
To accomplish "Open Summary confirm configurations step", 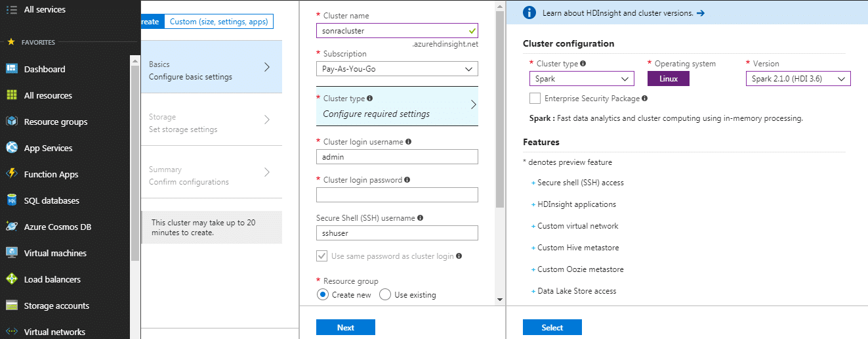I will [x=211, y=172].
